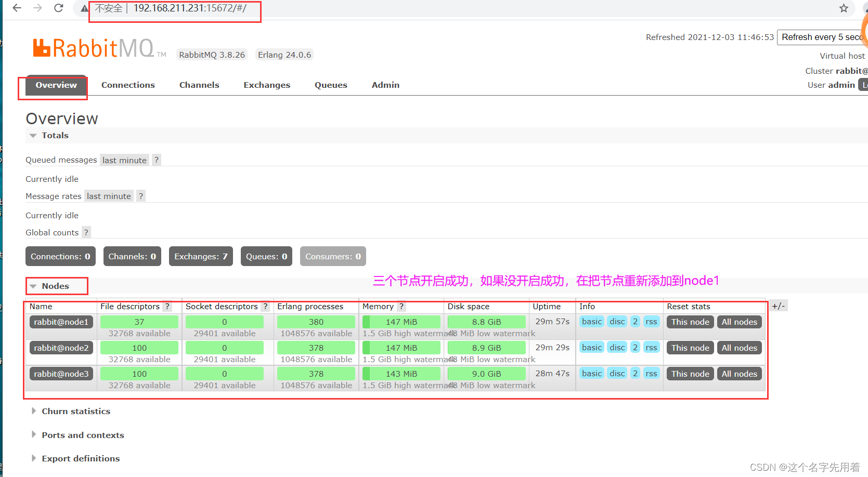Switch to the Channels tab
The image size is (868, 477).
[199, 85]
